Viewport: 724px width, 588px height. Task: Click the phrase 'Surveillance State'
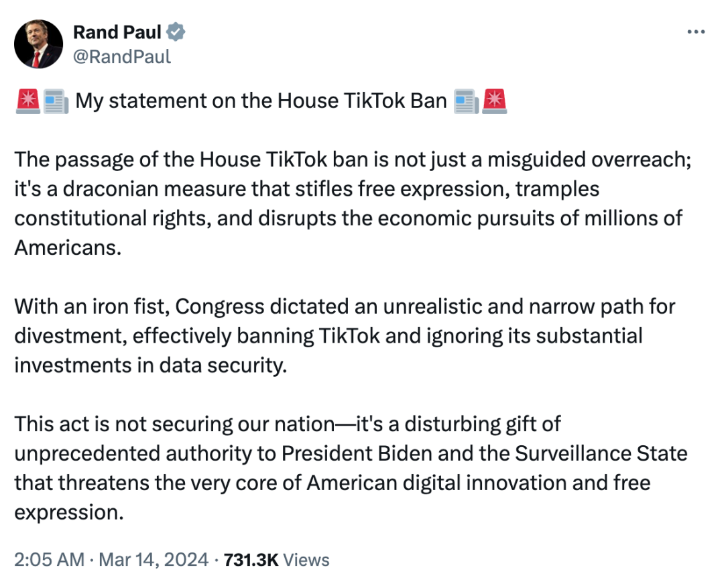[x=601, y=453]
